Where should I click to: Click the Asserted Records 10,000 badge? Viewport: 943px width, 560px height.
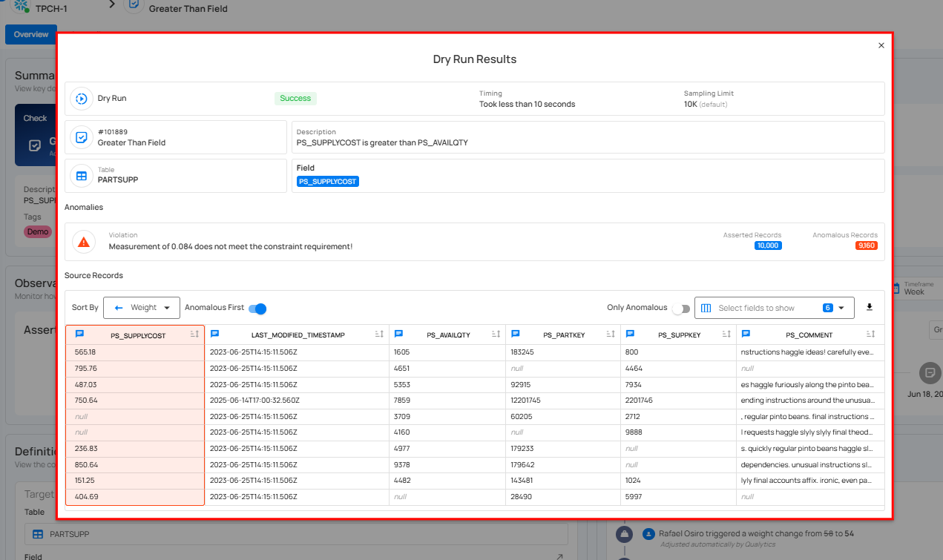tap(768, 246)
